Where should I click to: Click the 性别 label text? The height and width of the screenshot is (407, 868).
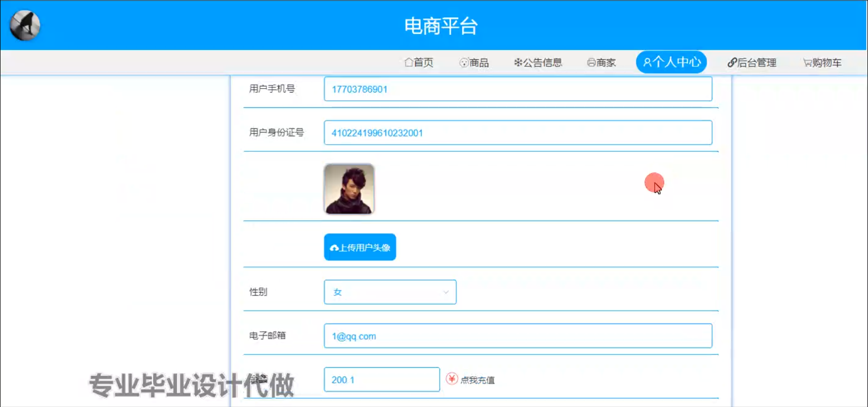[258, 292]
